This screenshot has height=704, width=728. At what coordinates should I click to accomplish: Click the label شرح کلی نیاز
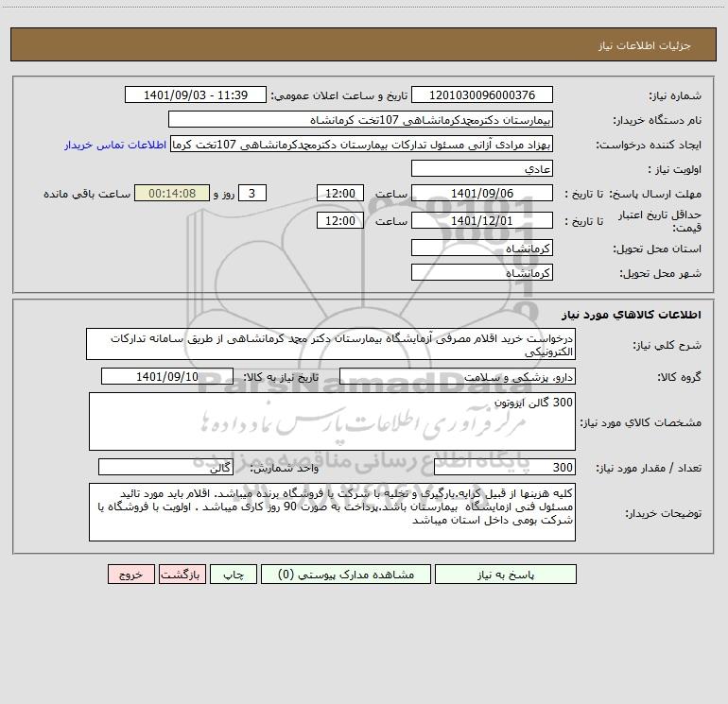tap(667, 345)
